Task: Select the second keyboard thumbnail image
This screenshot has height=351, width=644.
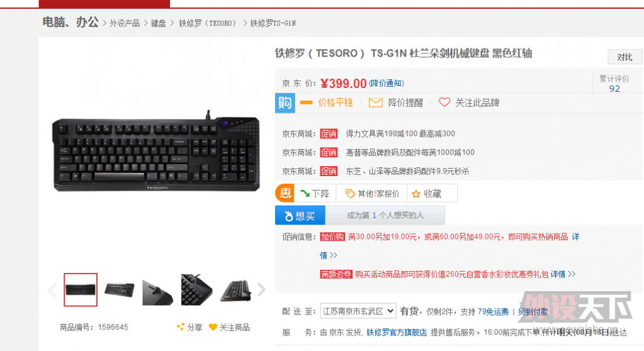Action: click(x=119, y=290)
